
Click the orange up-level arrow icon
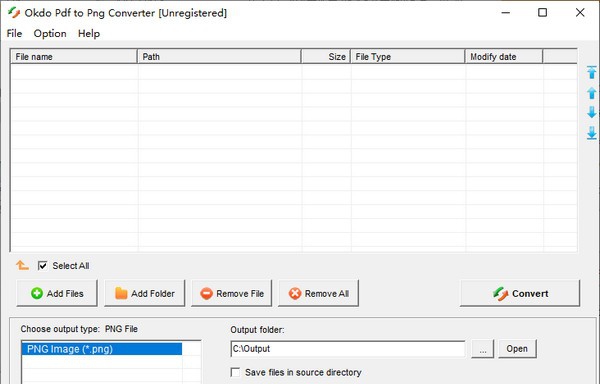tap(22, 265)
